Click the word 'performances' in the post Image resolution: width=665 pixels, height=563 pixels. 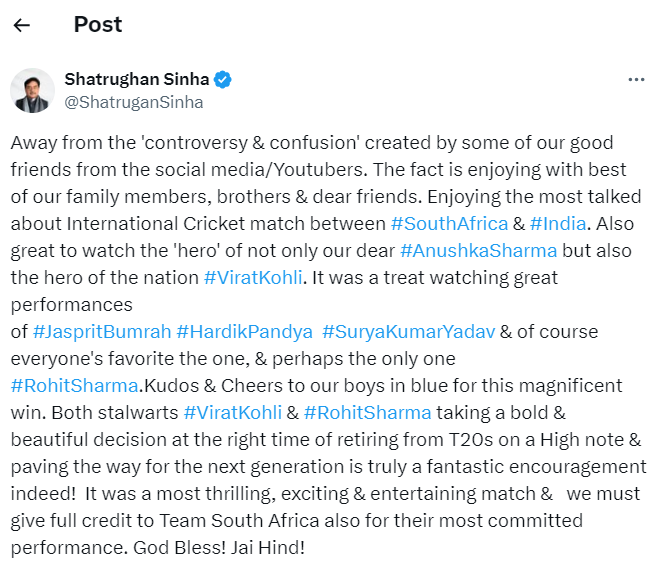72,304
